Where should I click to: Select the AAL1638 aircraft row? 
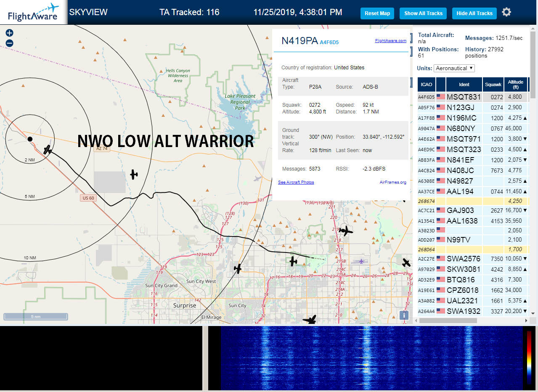coord(473,221)
